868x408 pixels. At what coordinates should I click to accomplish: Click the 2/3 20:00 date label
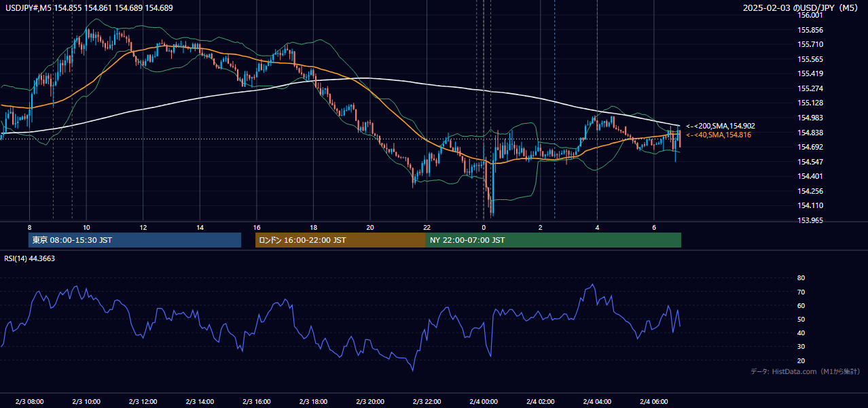pos(370,401)
